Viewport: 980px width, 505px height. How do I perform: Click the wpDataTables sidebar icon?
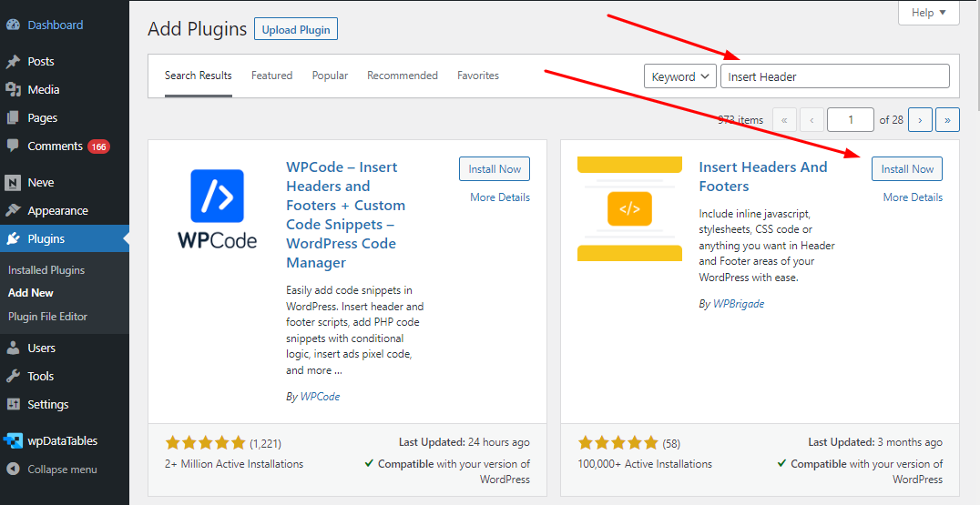(13, 440)
